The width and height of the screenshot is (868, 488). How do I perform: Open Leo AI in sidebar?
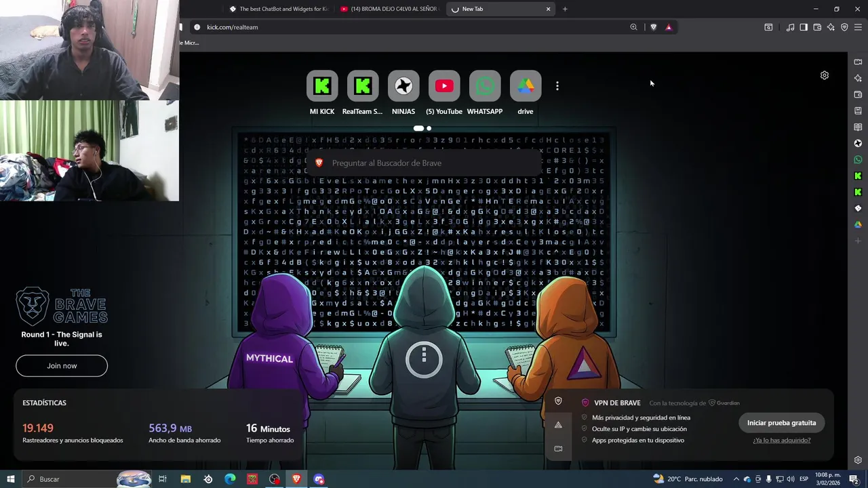pyautogui.click(x=858, y=78)
